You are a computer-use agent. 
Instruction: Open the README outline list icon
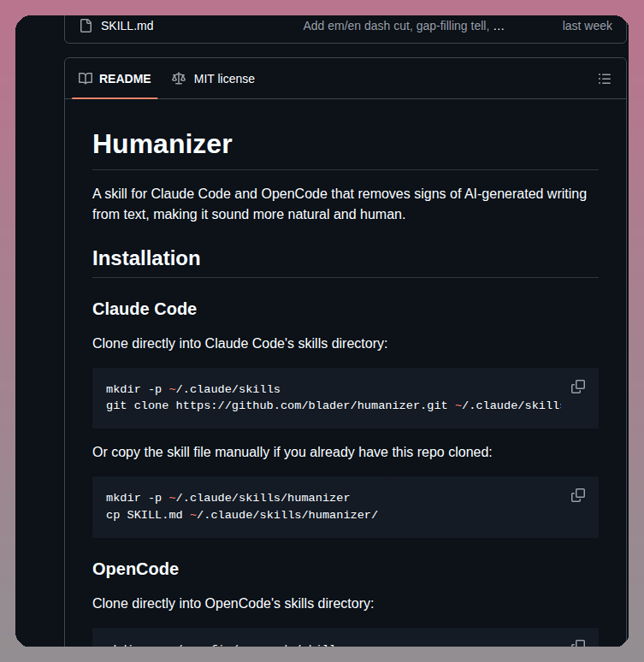point(605,79)
